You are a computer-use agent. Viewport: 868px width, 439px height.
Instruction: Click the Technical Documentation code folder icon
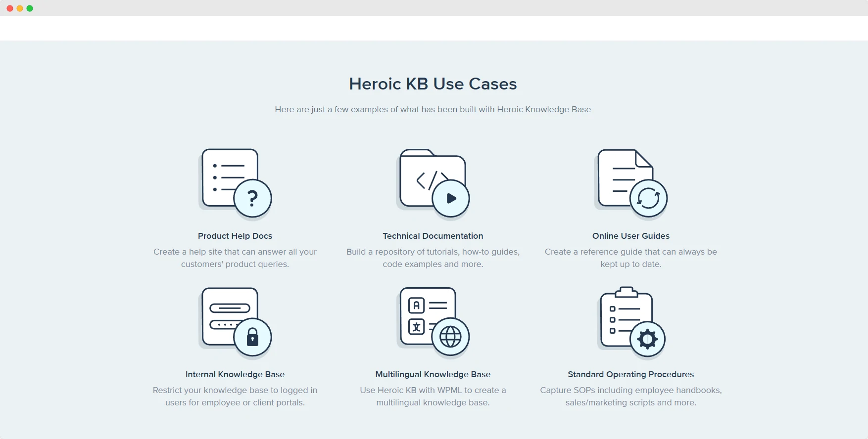(433, 184)
